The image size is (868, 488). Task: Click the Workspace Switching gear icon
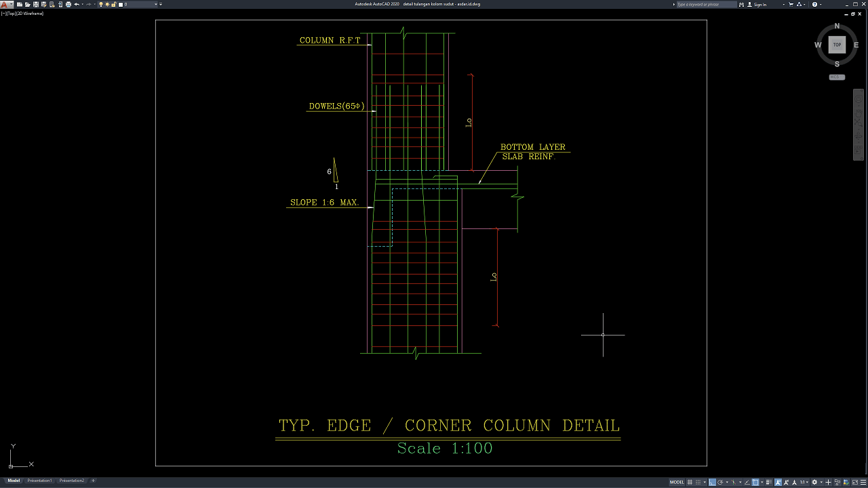click(814, 483)
